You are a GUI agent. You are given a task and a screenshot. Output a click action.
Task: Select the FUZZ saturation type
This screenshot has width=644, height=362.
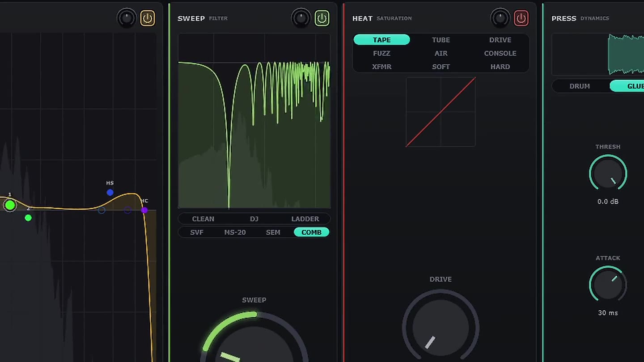pyautogui.click(x=381, y=53)
